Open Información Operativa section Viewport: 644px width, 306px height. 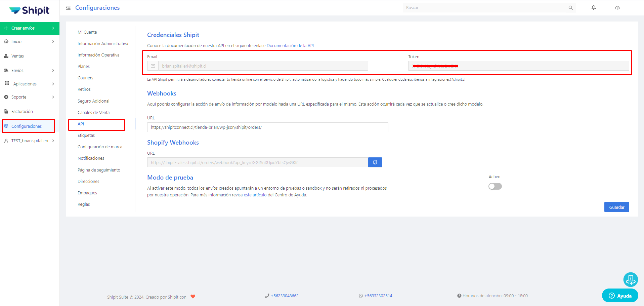98,55
